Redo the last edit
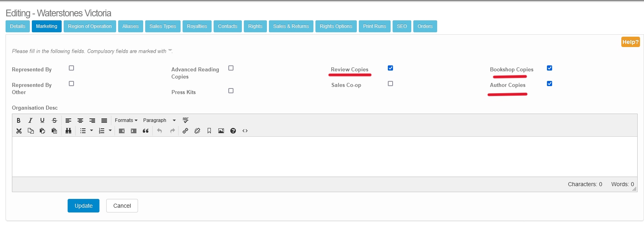Viewport: 644px width, 232px height. pyautogui.click(x=172, y=131)
